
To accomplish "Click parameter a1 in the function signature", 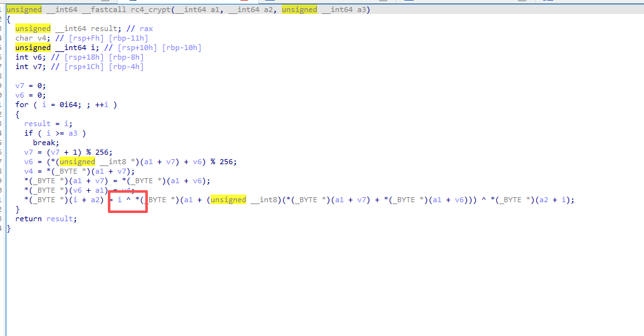I will tap(215, 10).
